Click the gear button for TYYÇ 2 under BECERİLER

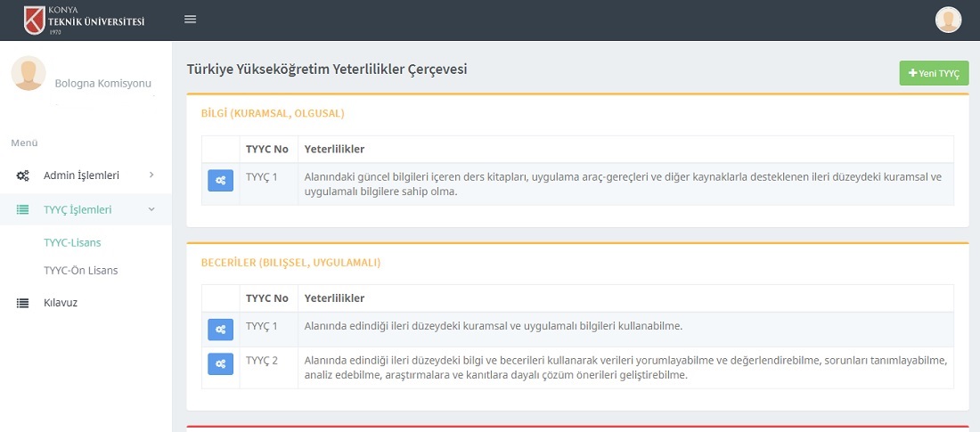click(220, 364)
